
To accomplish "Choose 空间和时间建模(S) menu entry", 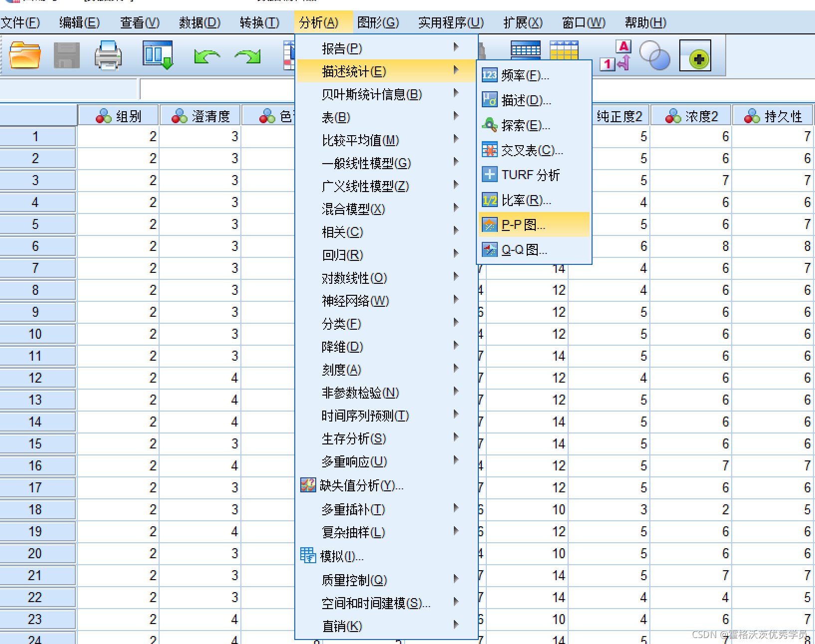I will click(386, 603).
